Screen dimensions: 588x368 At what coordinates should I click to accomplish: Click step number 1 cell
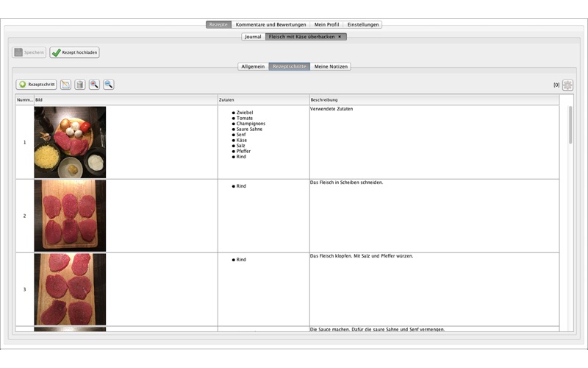[25, 142]
